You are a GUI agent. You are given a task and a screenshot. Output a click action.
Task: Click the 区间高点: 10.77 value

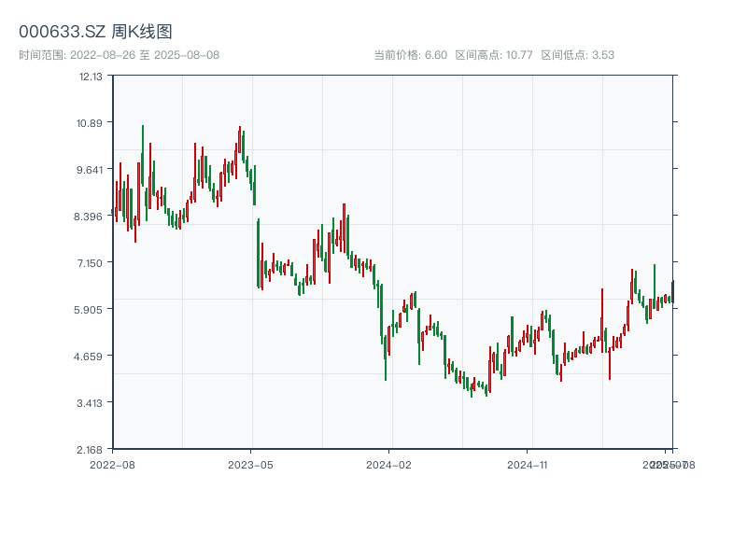tap(494, 55)
